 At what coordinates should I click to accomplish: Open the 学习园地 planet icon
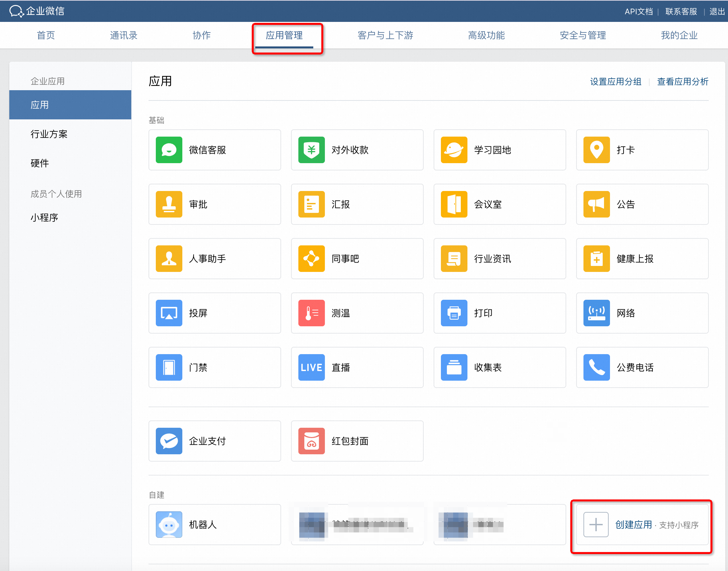(x=454, y=150)
